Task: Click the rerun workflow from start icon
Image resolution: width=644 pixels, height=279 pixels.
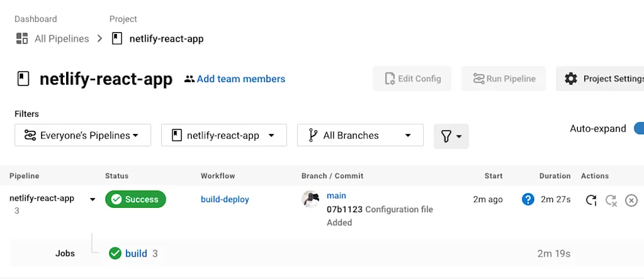Action: (x=591, y=200)
